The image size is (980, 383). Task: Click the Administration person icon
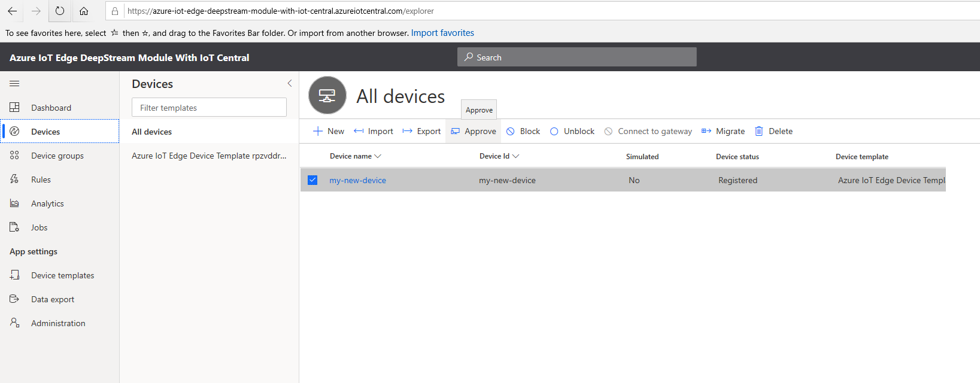[x=14, y=323]
